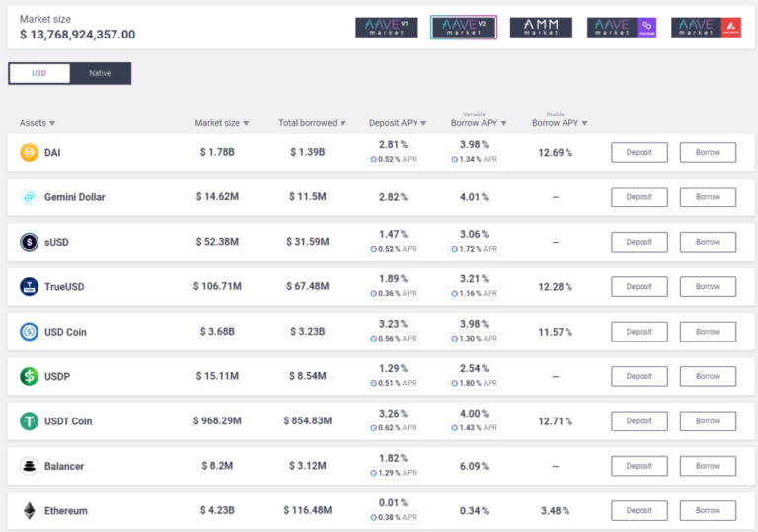Switch the currency toggle to USD
This screenshot has height=532, width=758.
pyautogui.click(x=39, y=74)
